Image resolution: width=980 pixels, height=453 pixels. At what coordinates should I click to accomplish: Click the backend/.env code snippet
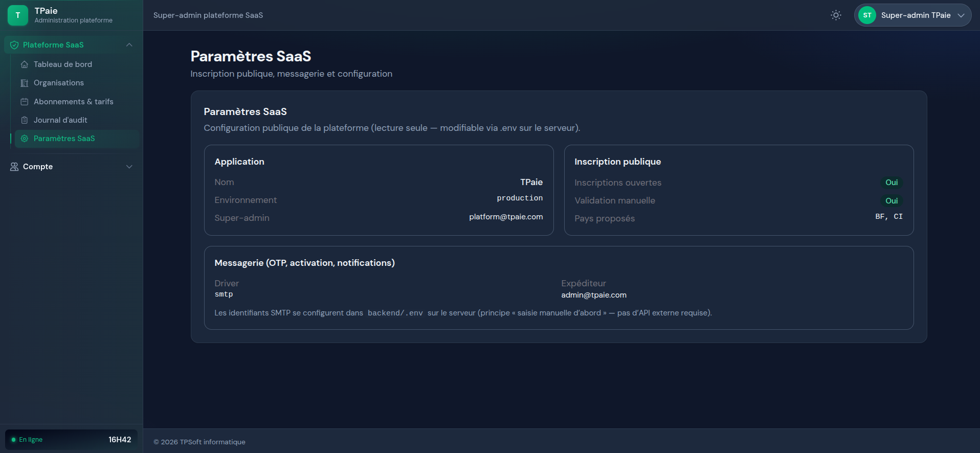395,313
